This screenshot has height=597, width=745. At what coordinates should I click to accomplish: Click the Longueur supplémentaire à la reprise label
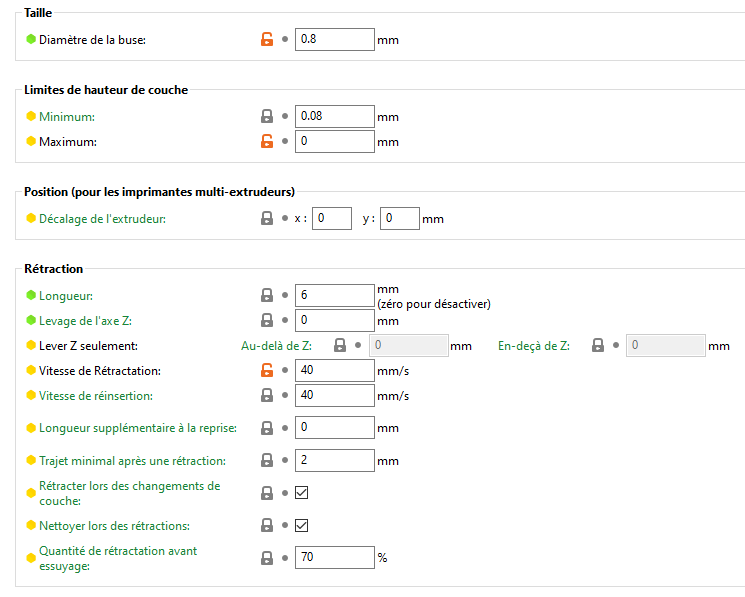[x=137, y=428]
